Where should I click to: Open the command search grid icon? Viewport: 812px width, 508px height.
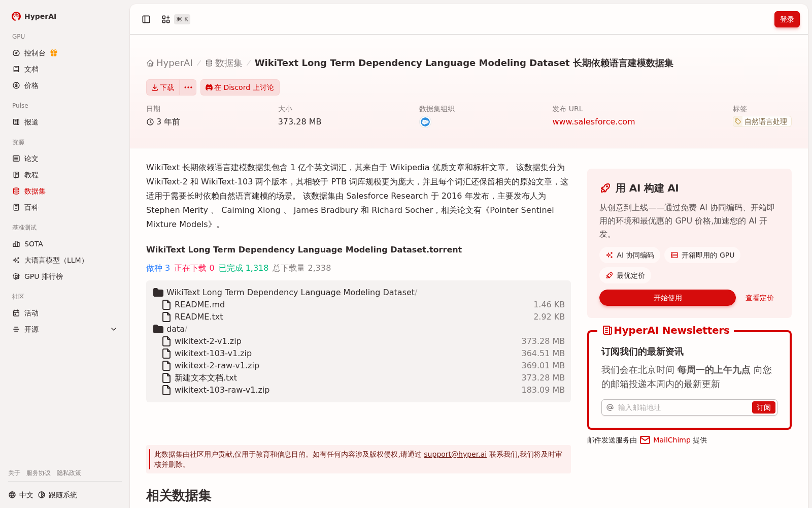(166, 19)
